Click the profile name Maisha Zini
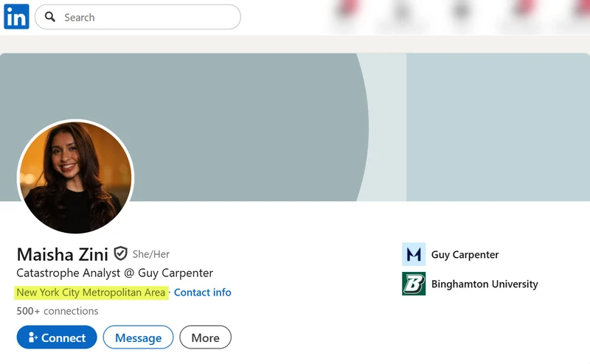Screen dimensions: 590x364 point(63,254)
